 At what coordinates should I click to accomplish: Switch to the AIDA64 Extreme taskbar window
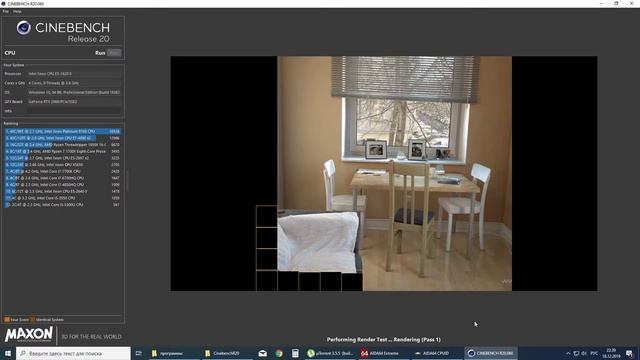click(x=384, y=353)
